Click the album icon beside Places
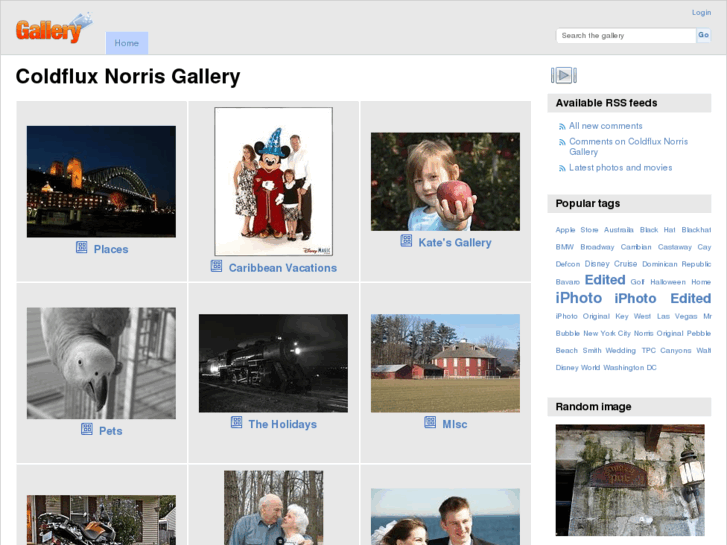The height and width of the screenshot is (545, 727). click(82, 248)
